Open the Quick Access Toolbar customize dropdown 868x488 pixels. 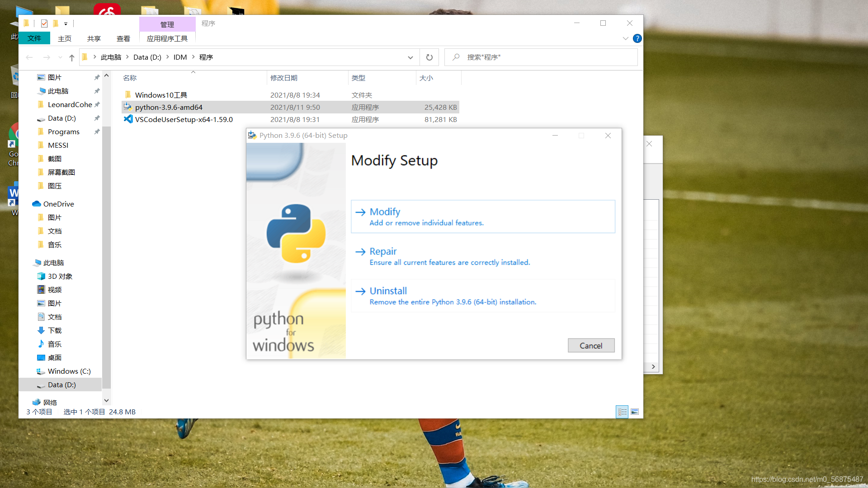tap(66, 23)
